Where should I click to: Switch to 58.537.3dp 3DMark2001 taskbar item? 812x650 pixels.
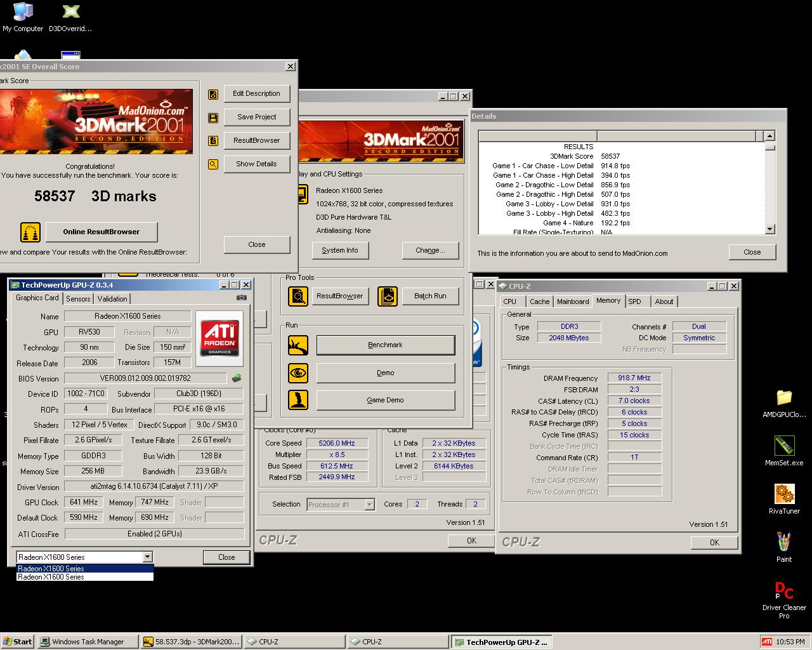click(x=192, y=642)
